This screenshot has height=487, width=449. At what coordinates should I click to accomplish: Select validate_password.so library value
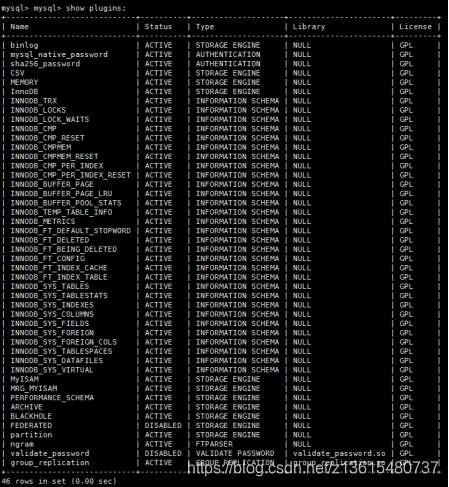coord(339,453)
